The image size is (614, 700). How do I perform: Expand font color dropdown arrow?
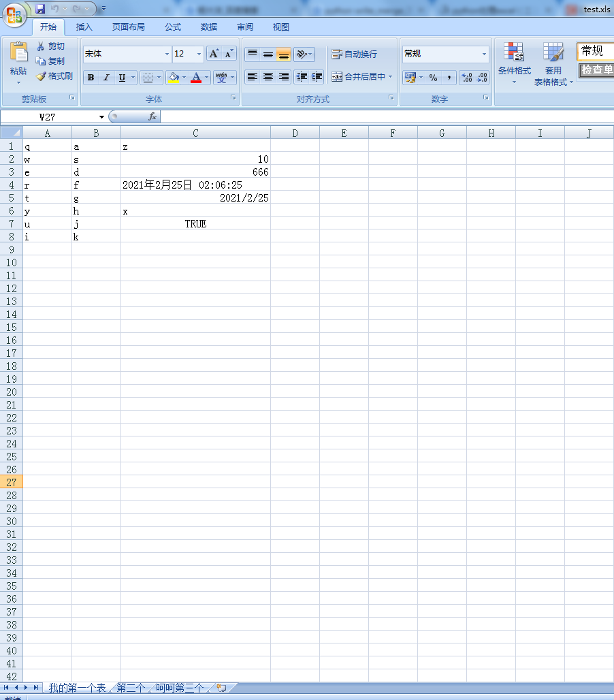click(206, 77)
